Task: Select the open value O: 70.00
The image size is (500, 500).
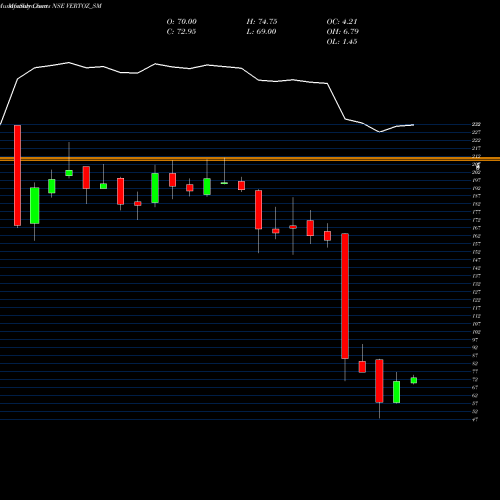Action: click(182, 22)
